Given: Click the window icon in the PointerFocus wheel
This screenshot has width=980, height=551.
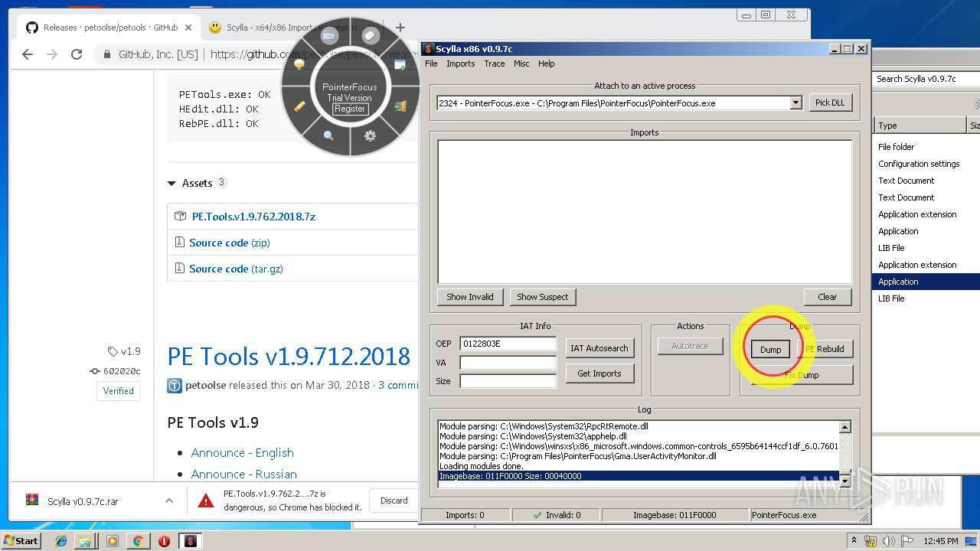Looking at the screenshot, I should 400,65.
